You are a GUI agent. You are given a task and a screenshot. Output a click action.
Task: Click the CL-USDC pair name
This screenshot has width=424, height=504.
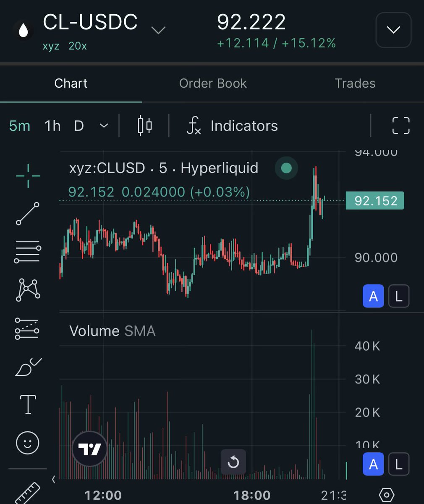click(x=90, y=22)
